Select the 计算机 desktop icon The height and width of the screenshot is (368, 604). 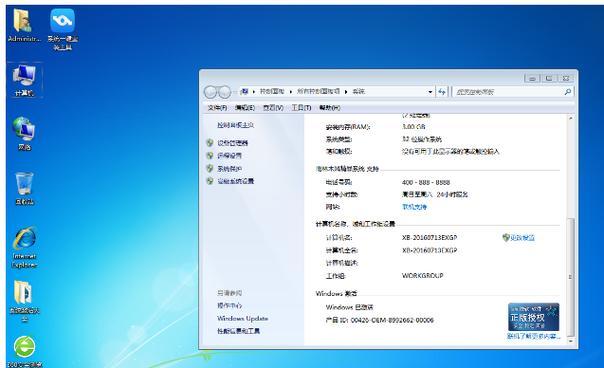(x=24, y=80)
